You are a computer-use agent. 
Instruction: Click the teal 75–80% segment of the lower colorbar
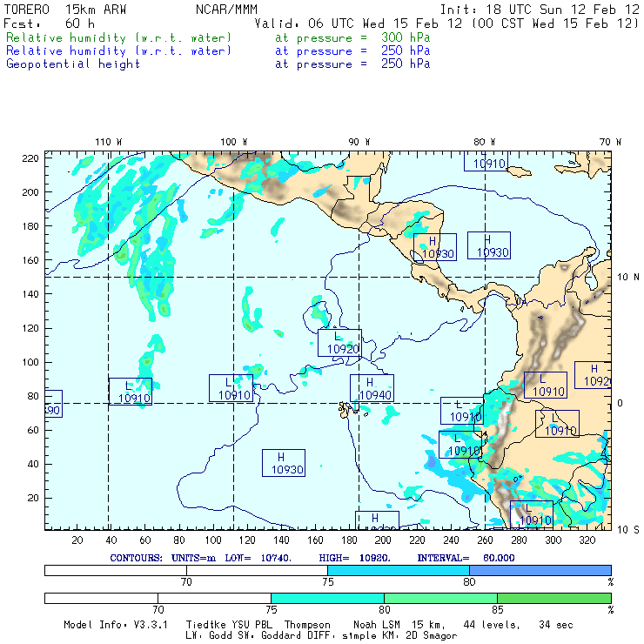[x=327, y=598]
